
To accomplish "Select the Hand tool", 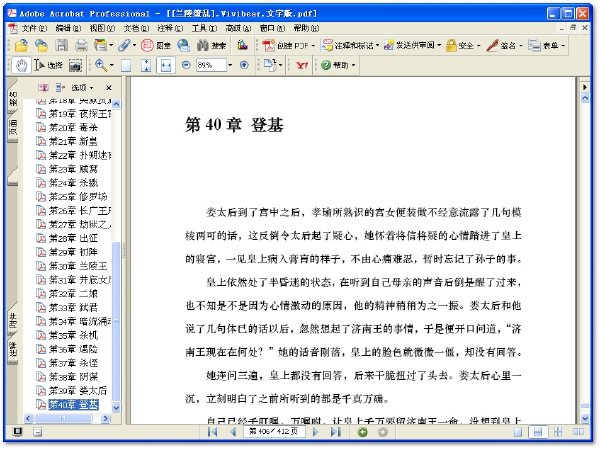I will point(21,65).
